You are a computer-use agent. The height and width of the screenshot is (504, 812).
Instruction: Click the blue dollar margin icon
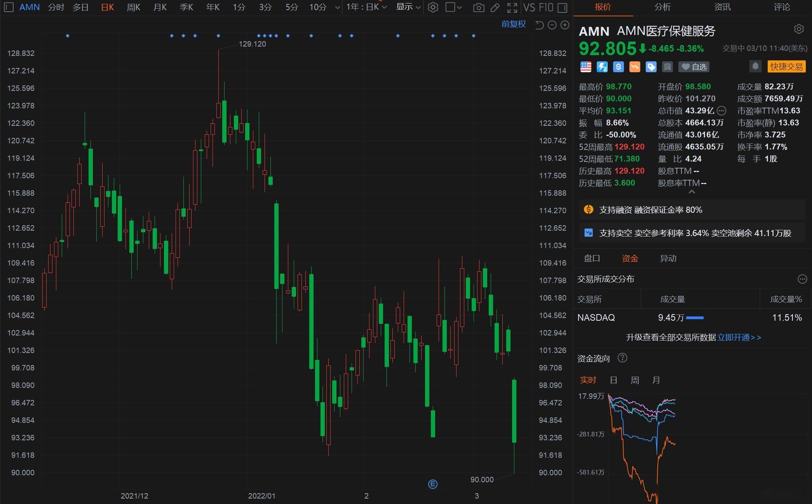[619, 67]
